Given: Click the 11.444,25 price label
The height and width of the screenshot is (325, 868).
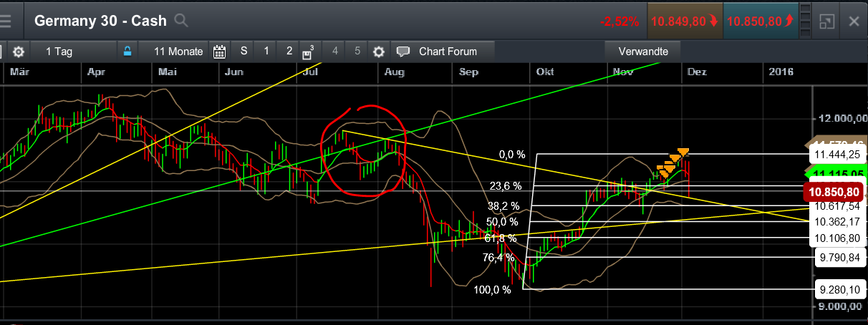Looking at the screenshot, I should click(x=836, y=155).
